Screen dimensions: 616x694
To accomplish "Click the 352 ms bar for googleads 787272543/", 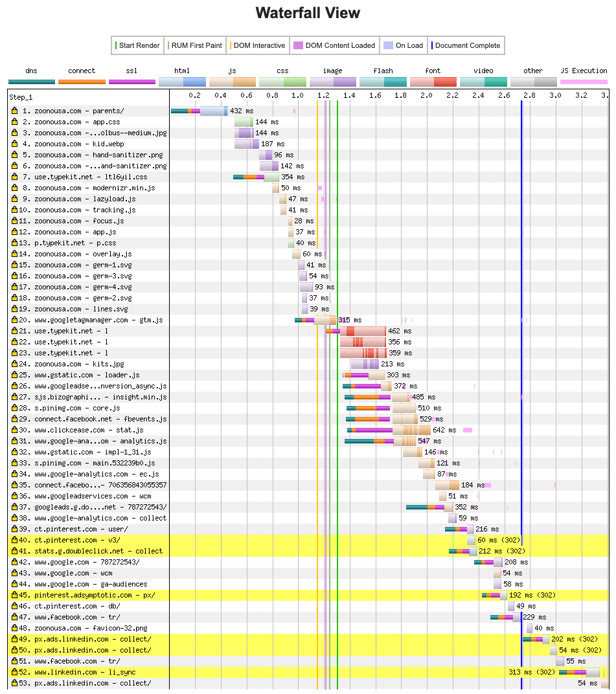I will (x=429, y=507).
